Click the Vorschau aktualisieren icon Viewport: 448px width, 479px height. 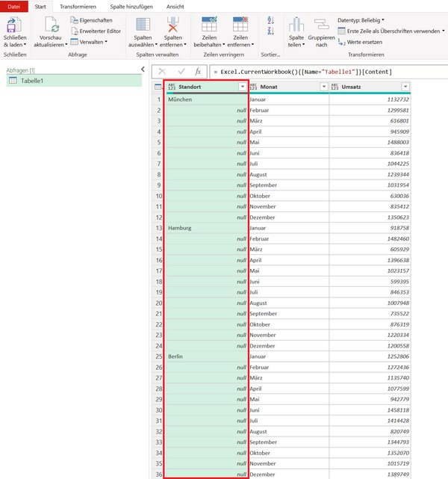[x=51, y=25]
